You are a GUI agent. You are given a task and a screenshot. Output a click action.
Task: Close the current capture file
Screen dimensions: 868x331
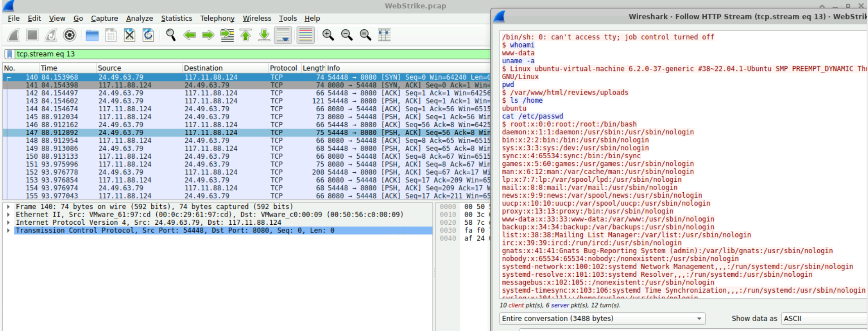pyautogui.click(x=129, y=35)
